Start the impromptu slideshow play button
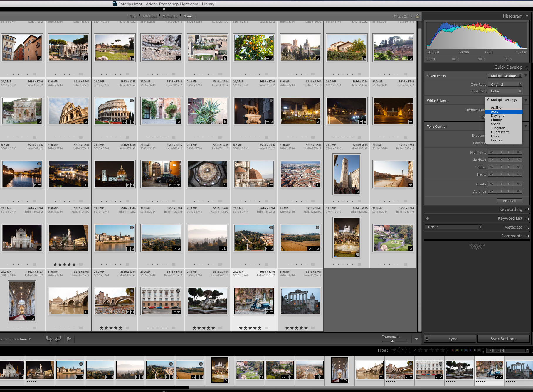533x392 pixels. coord(69,339)
